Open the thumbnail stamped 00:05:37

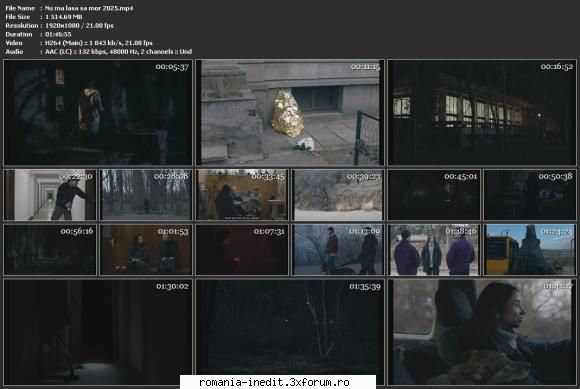(x=98, y=112)
